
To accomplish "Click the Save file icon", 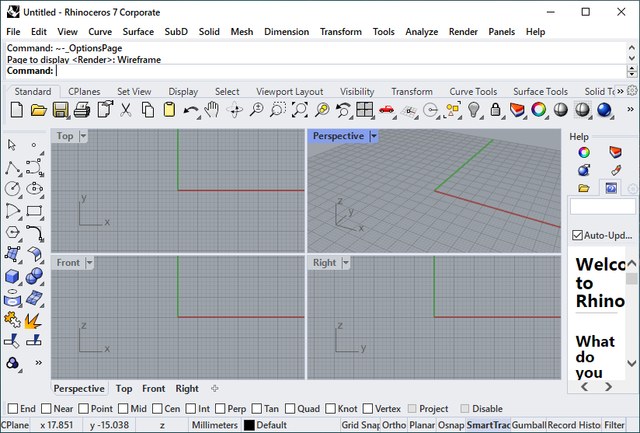I will (x=60, y=110).
